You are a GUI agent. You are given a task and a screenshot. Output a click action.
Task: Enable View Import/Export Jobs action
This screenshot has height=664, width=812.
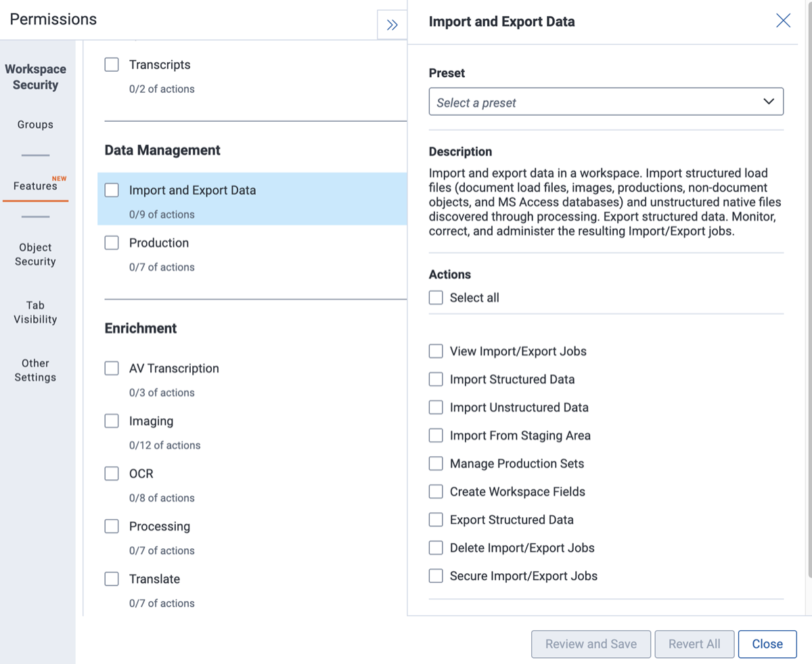(436, 351)
